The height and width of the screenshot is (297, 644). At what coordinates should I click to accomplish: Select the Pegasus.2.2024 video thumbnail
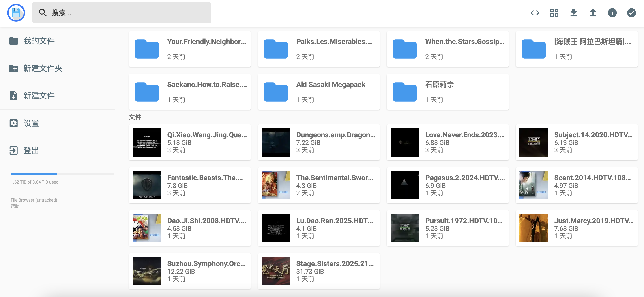pos(404,185)
